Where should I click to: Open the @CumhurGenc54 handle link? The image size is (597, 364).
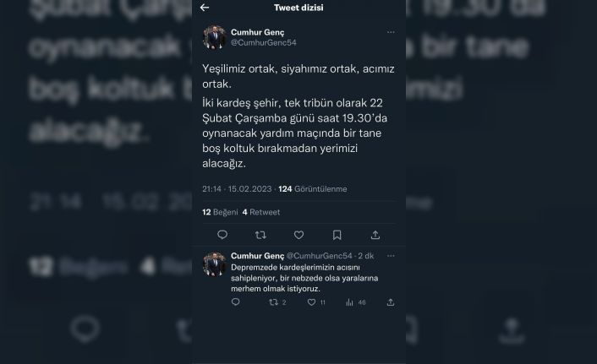264,42
